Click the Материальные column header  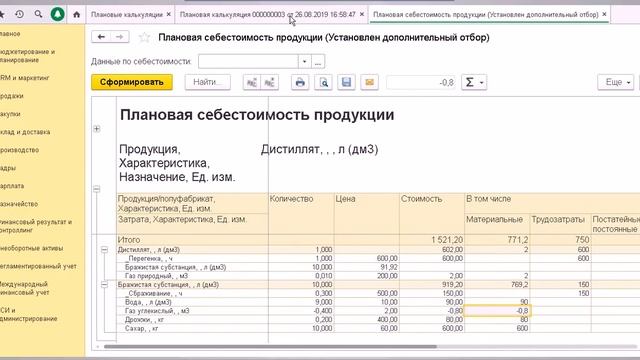(x=494, y=220)
